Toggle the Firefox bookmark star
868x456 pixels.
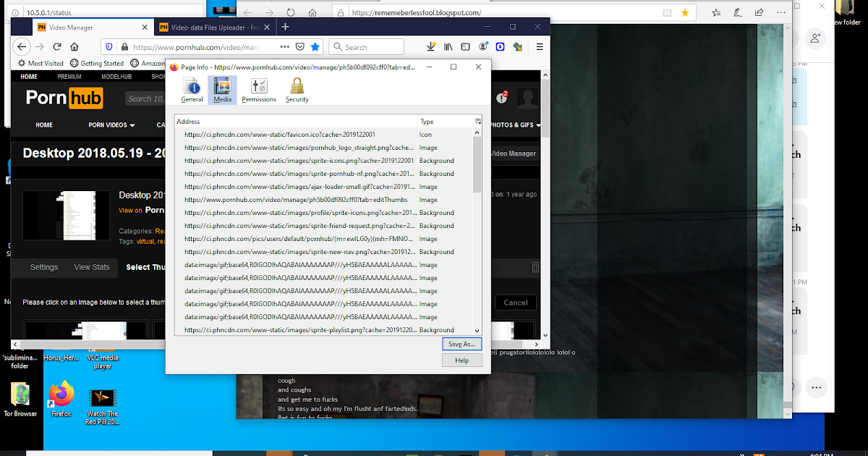(315, 46)
